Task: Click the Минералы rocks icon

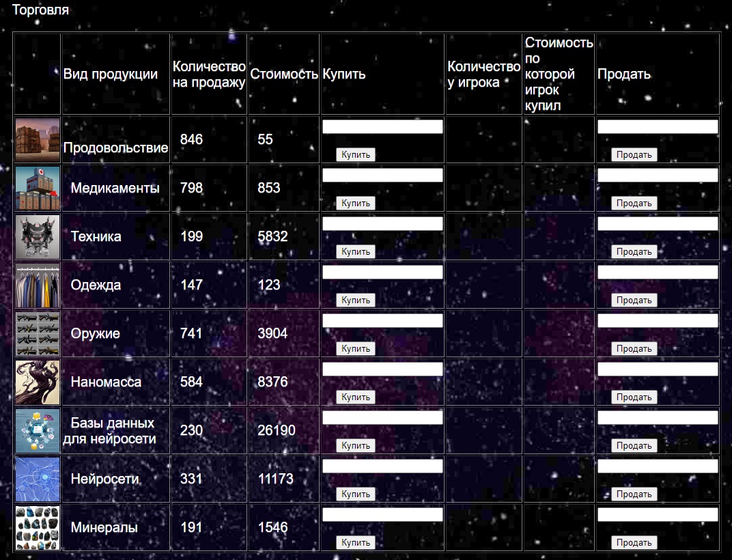Action: click(x=38, y=528)
